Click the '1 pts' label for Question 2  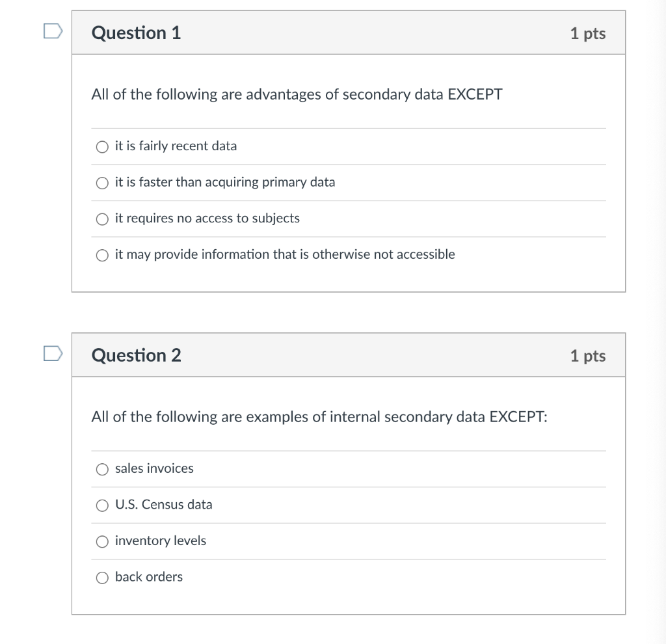[x=587, y=355]
